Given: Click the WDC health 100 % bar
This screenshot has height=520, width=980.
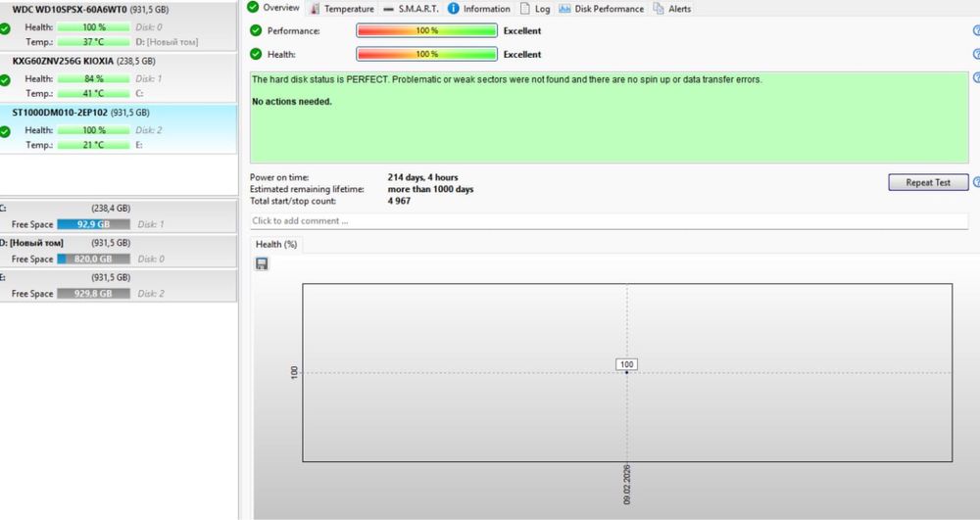Looking at the screenshot, I should [94, 26].
